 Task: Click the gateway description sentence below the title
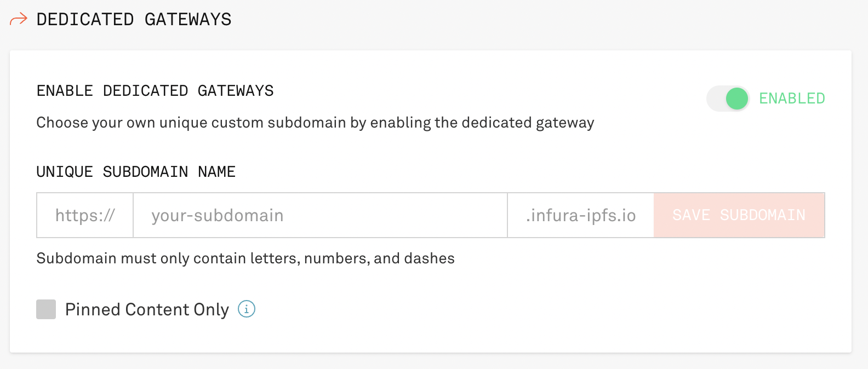(315, 123)
